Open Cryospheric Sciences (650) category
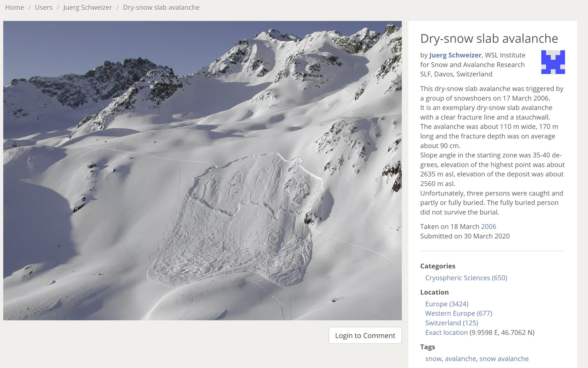 coord(466,278)
